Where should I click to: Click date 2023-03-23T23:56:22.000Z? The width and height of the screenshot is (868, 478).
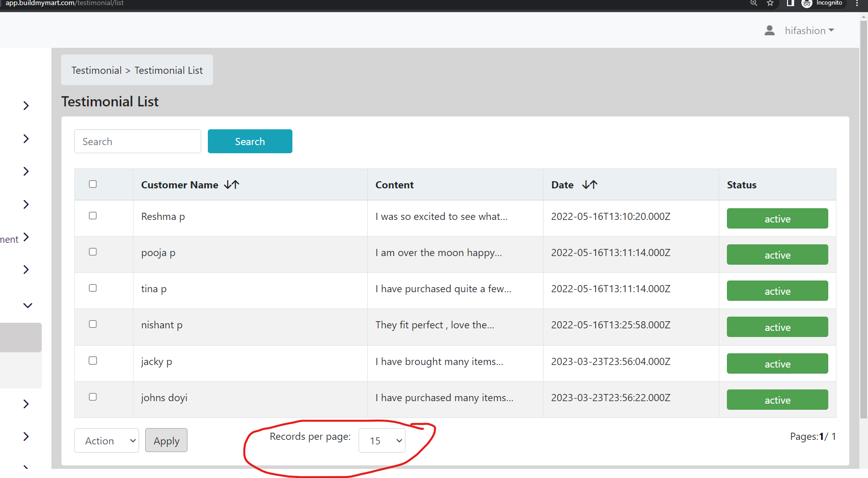(x=611, y=398)
